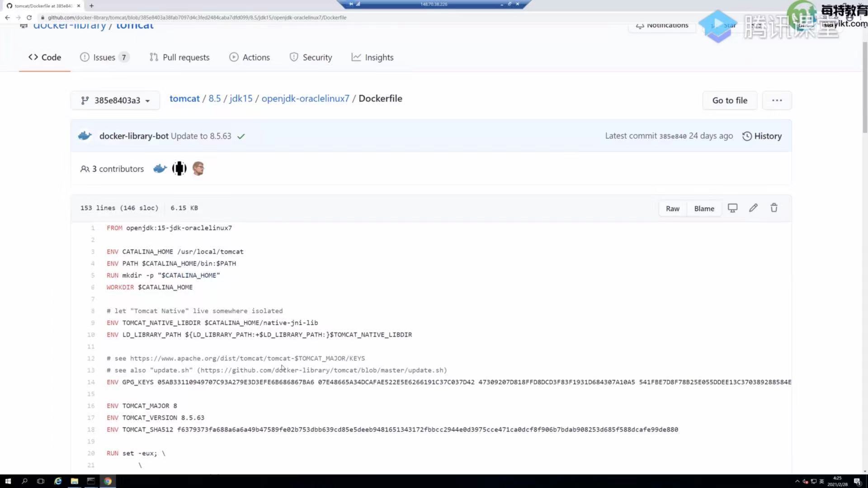Switch to the Issues tab
The height and width of the screenshot is (488, 868).
104,57
